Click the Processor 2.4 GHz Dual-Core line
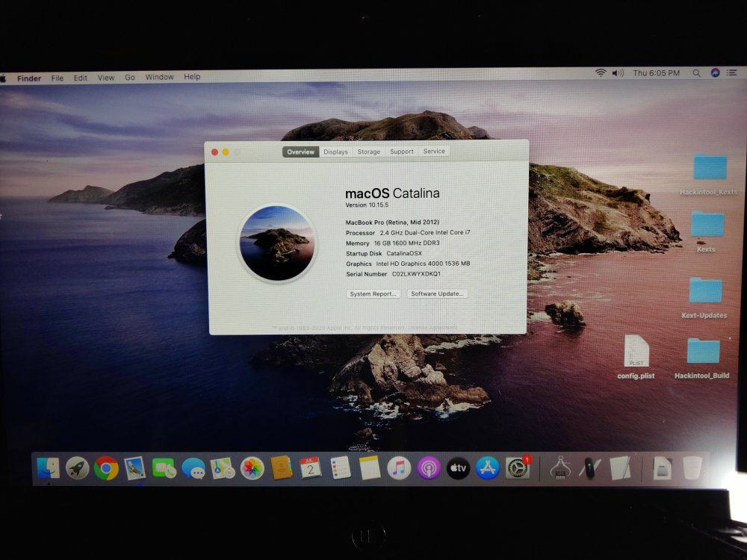Screen dimensions: 747x560 pyautogui.click(x=408, y=232)
